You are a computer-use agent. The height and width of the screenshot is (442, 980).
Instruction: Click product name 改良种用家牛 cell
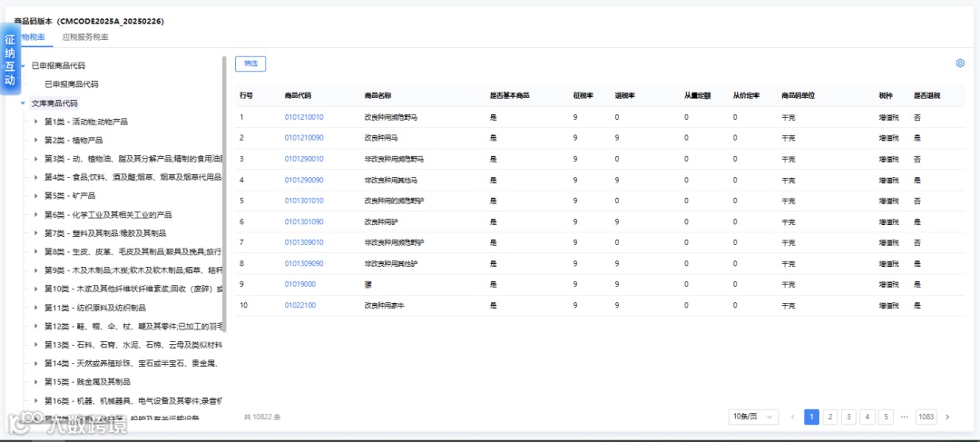click(x=385, y=306)
